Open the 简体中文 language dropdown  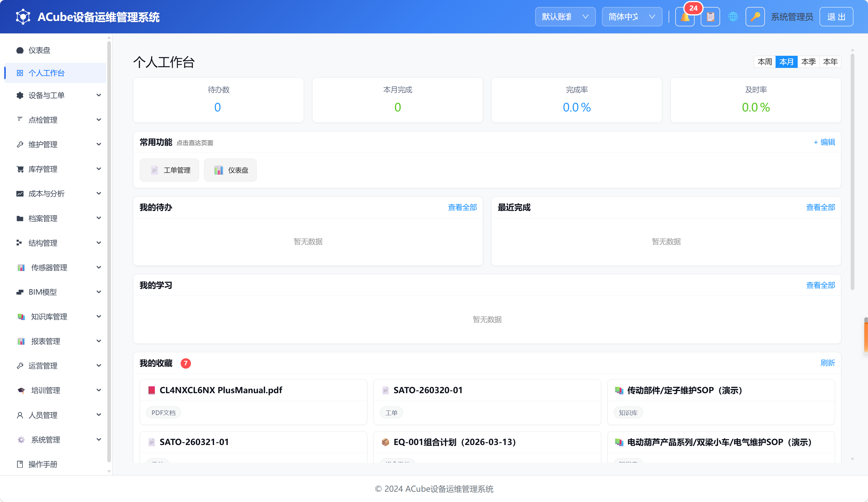pyautogui.click(x=632, y=17)
